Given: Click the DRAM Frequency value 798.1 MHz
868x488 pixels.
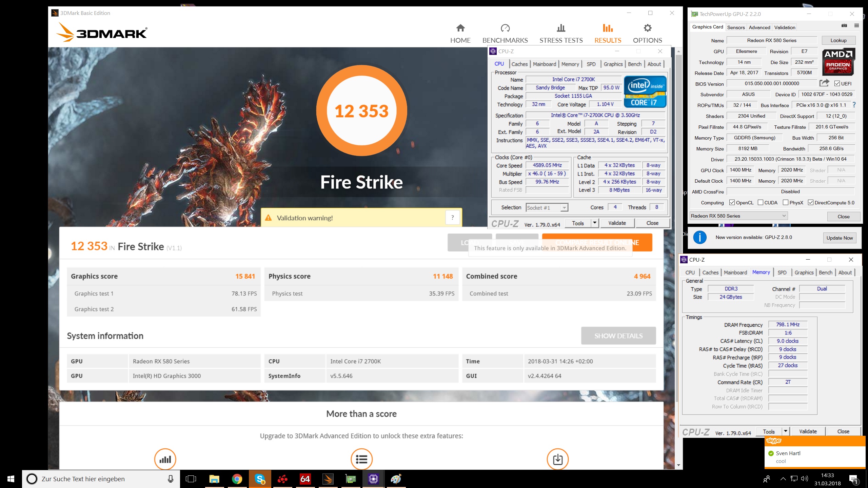Looking at the screenshot, I should (x=788, y=324).
